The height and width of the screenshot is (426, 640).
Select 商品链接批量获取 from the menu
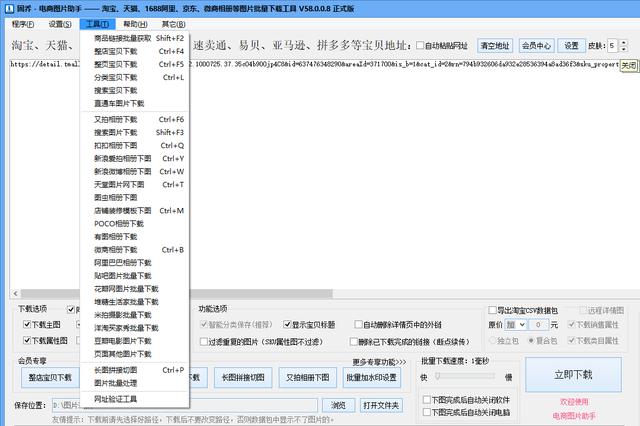tap(135, 38)
